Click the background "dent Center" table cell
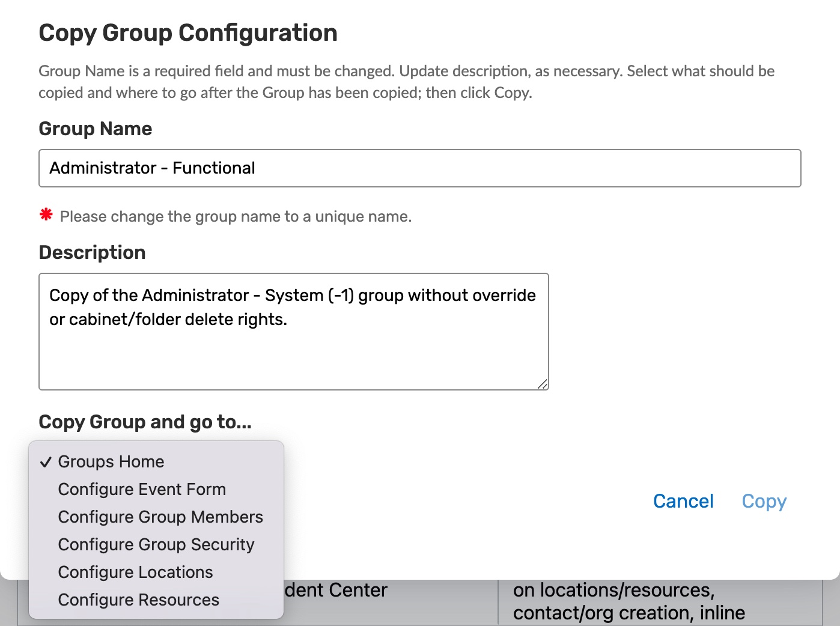This screenshot has width=840, height=626. coord(336,591)
